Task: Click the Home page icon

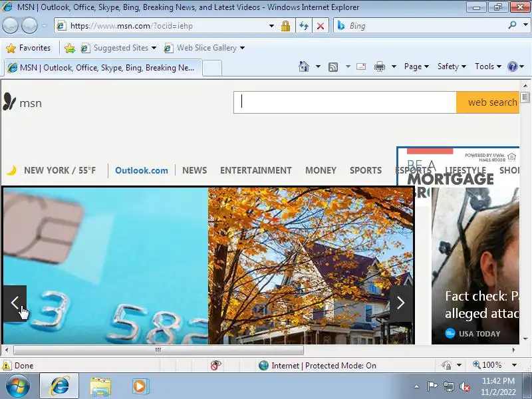Action: pos(304,66)
